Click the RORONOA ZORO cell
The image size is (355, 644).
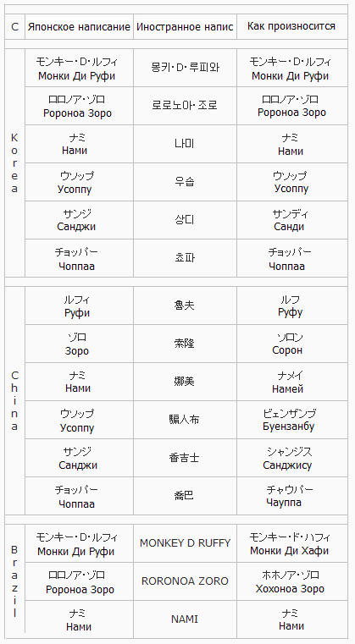pos(185,581)
